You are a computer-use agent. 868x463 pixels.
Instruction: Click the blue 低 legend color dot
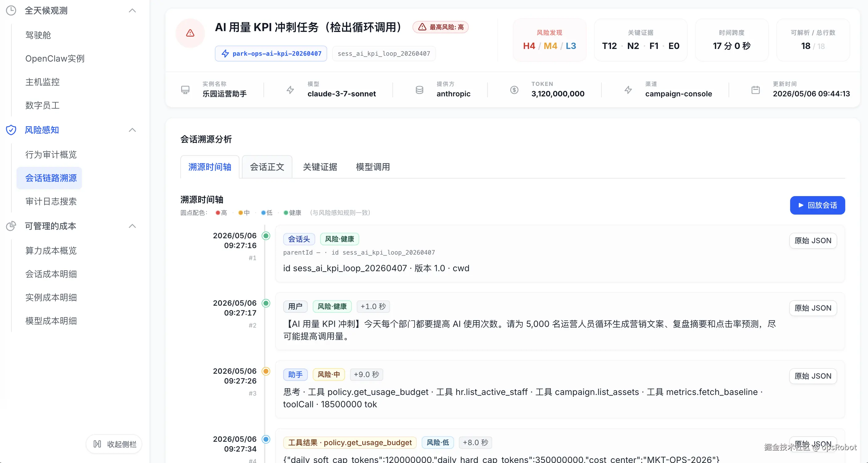tap(263, 213)
